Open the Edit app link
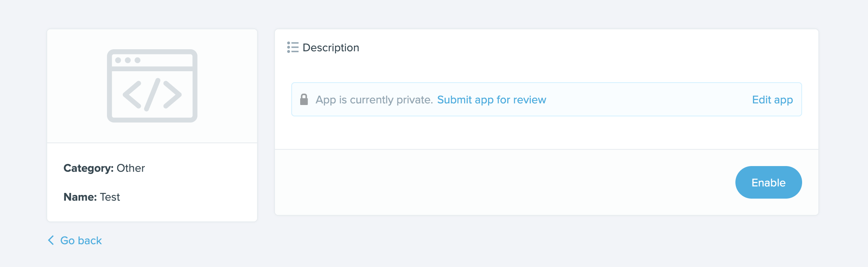 [x=772, y=100]
